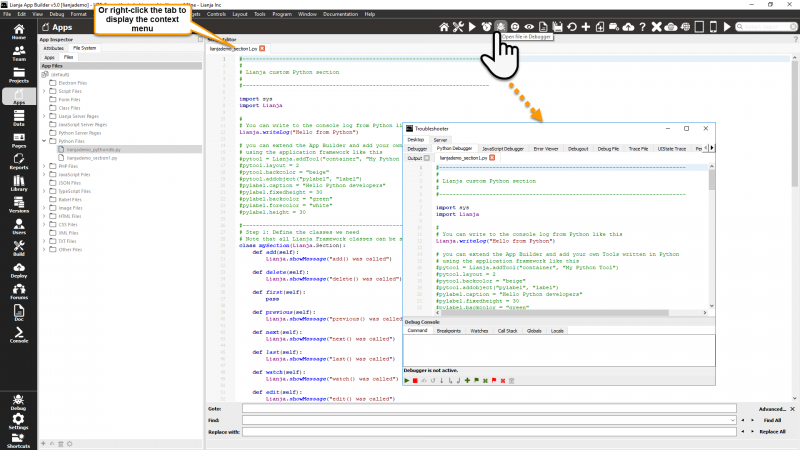Click the floppy disk save icon in toolbar

click(x=557, y=27)
